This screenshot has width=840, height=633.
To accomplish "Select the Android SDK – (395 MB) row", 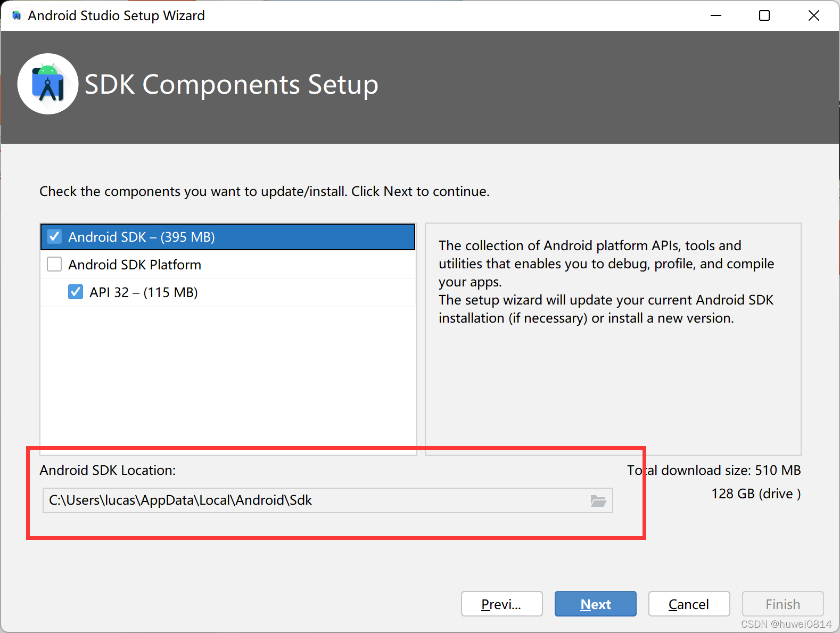I will pos(228,237).
